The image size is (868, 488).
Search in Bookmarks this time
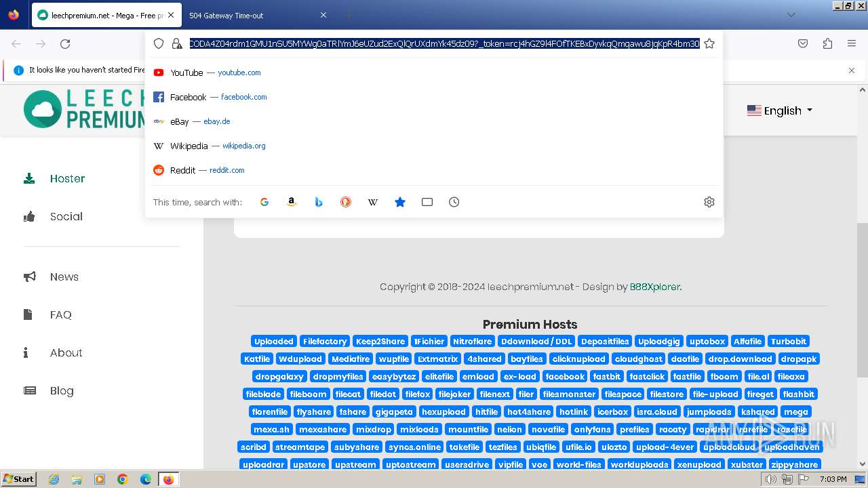[x=400, y=202]
